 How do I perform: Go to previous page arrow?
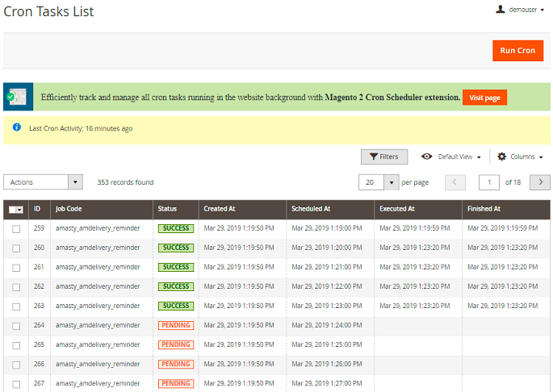[x=455, y=182]
